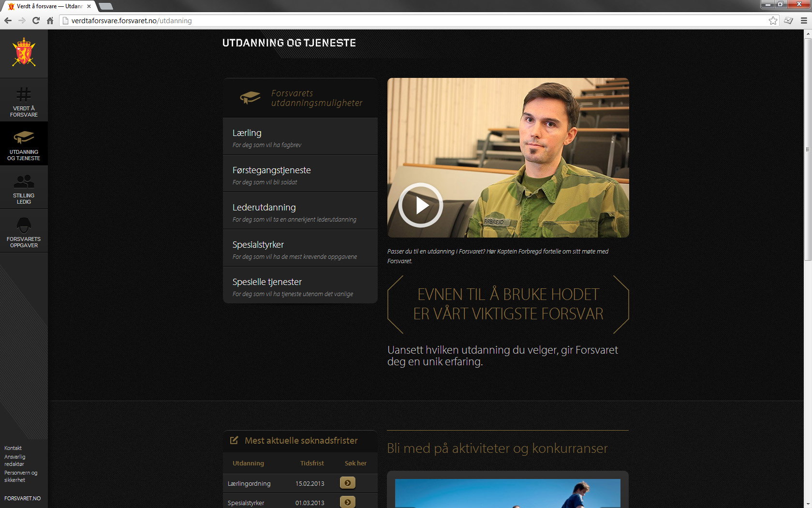Image resolution: width=812 pixels, height=508 pixels.
Task: Click the Forsvaret coat of arms logo
Action: coord(24,52)
